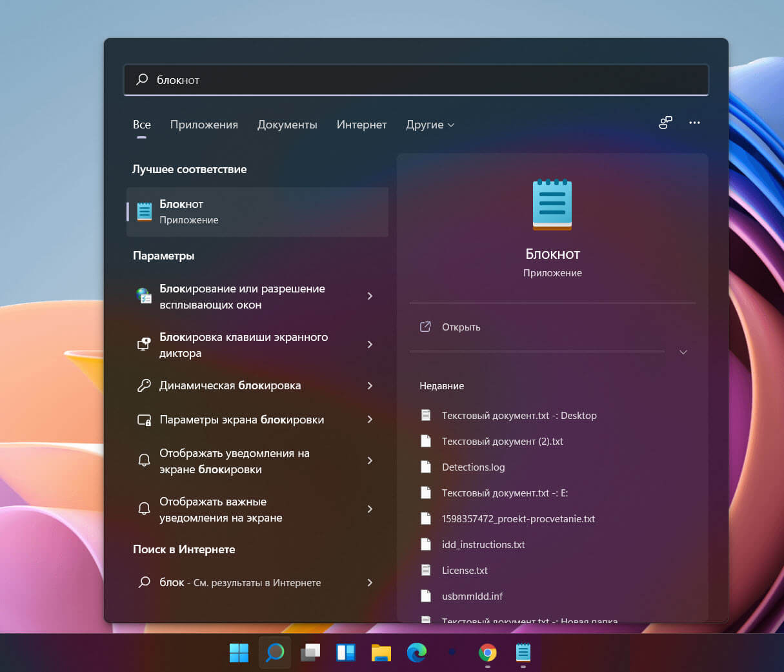Viewport: 784px width, 672px height.
Task: Click the file icon of usbmmldd.inf
Action: tap(426, 596)
